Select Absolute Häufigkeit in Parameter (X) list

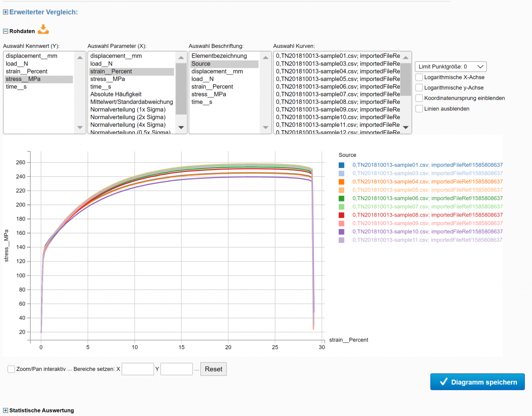click(x=116, y=94)
